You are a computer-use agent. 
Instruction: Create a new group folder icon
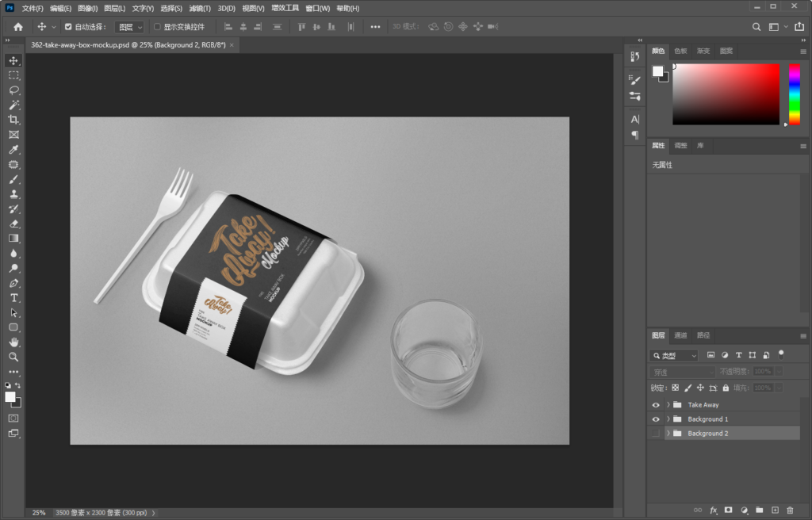coord(759,510)
